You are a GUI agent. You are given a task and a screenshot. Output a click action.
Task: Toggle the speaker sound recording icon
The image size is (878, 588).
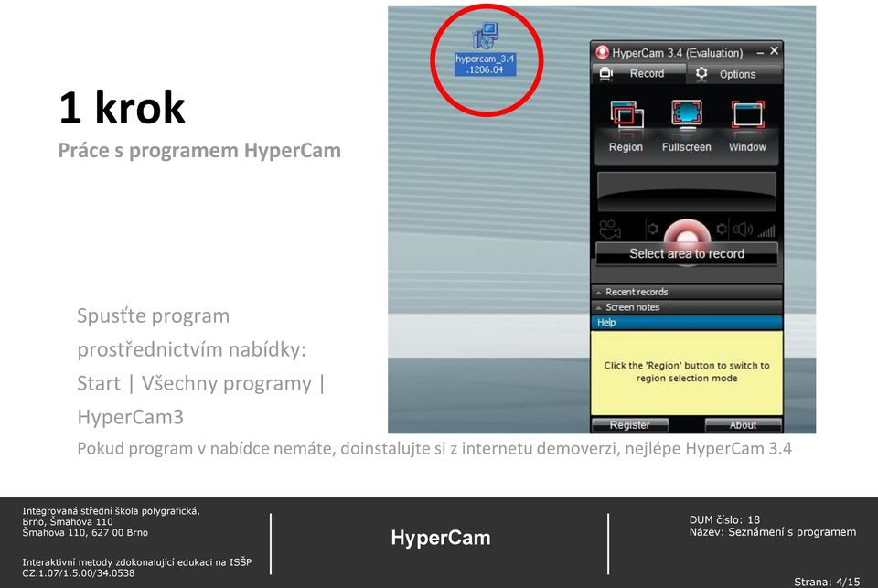tap(744, 230)
